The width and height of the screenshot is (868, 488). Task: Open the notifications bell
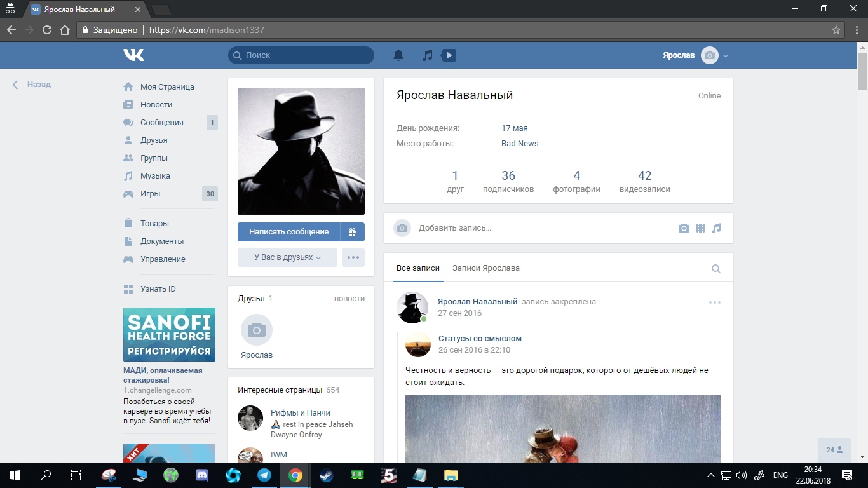(x=398, y=55)
